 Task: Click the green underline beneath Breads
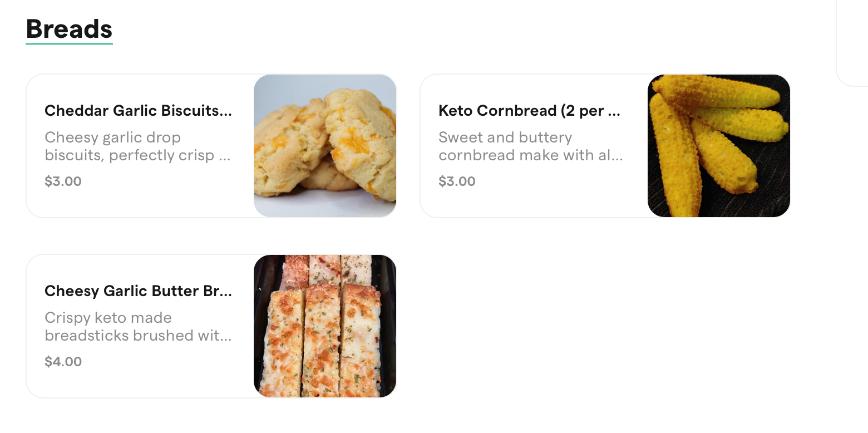pos(69,43)
